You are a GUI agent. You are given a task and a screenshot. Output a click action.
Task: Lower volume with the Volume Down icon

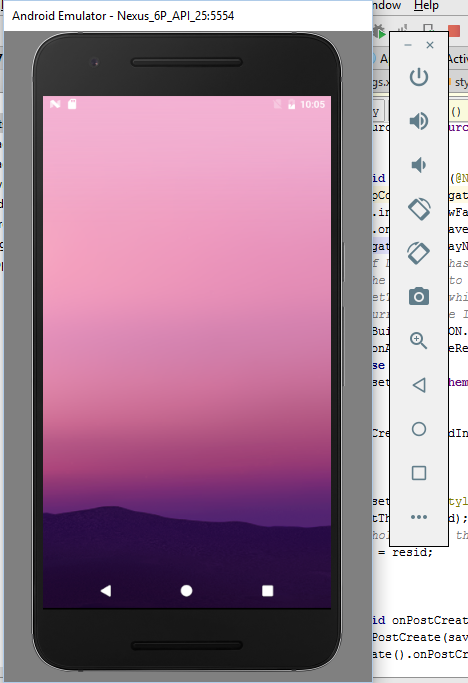(x=419, y=165)
